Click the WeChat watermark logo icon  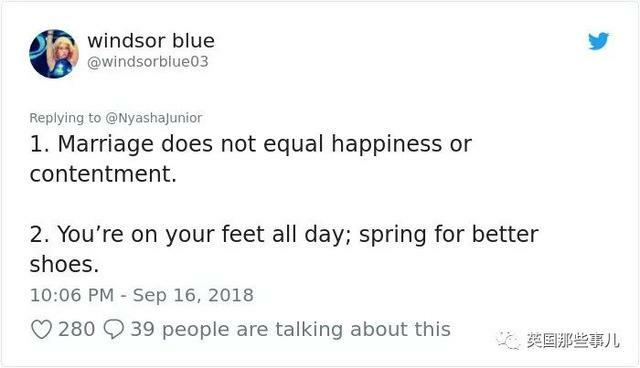click(x=508, y=340)
